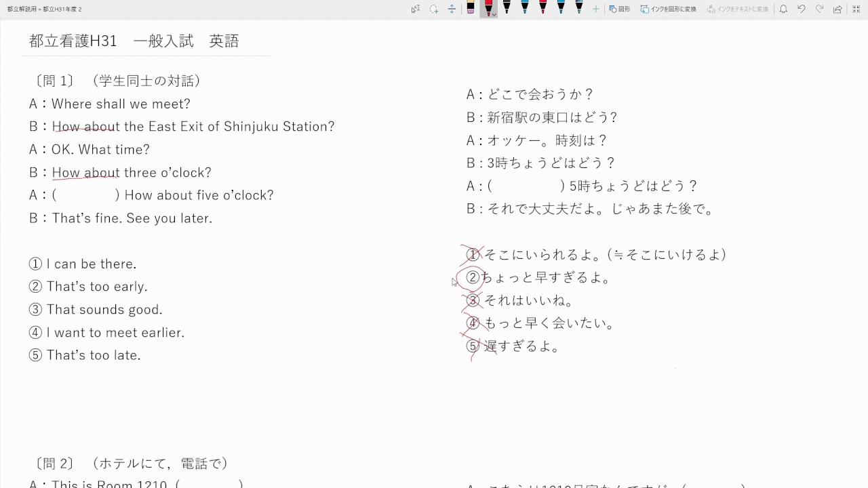Click text 'Where shall we meet?'
Screen dimensions: 868x488
point(121,104)
